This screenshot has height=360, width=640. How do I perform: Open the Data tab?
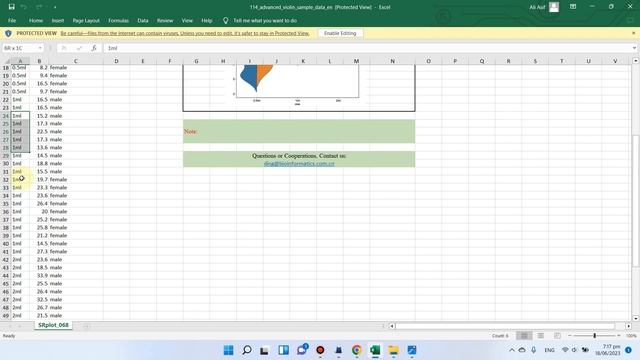click(143, 20)
